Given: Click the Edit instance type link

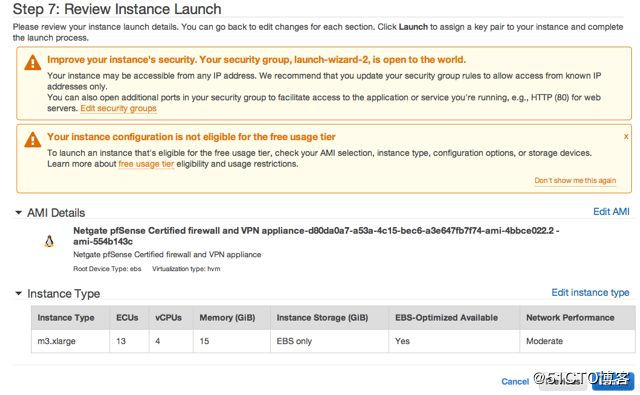Looking at the screenshot, I should point(590,293).
